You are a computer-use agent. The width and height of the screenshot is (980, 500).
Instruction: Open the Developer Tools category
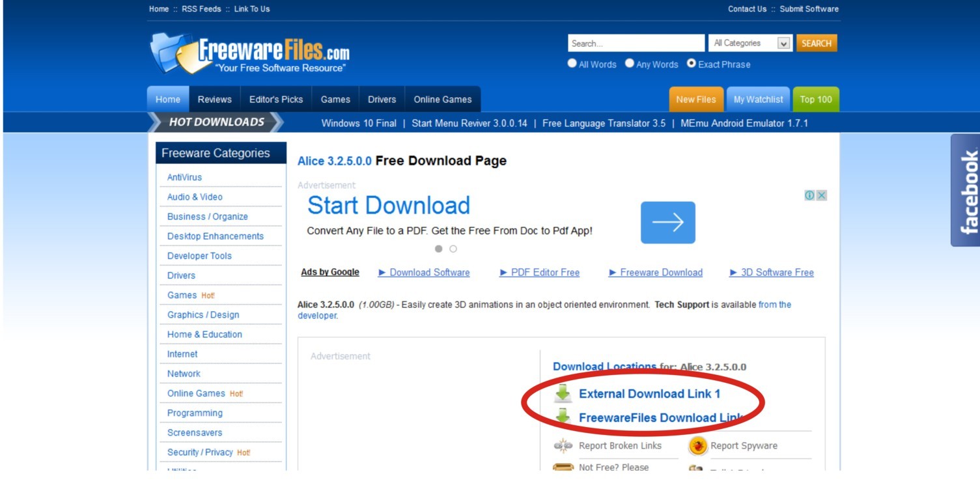[199, 256]
